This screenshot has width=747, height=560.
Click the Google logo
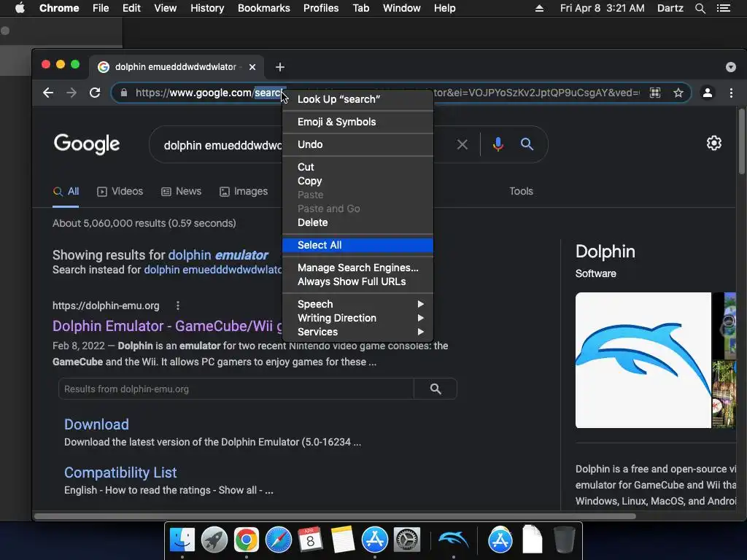87,144
